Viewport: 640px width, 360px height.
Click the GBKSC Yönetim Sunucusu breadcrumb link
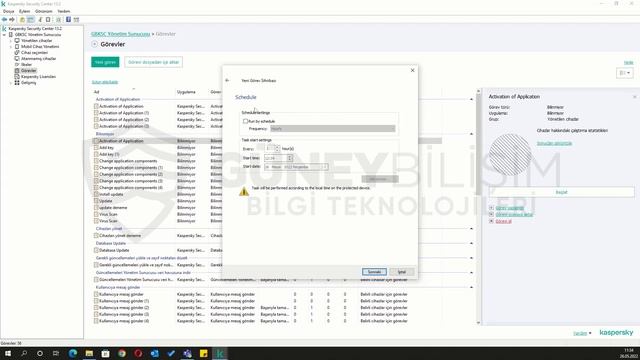(x=120, y=34)
